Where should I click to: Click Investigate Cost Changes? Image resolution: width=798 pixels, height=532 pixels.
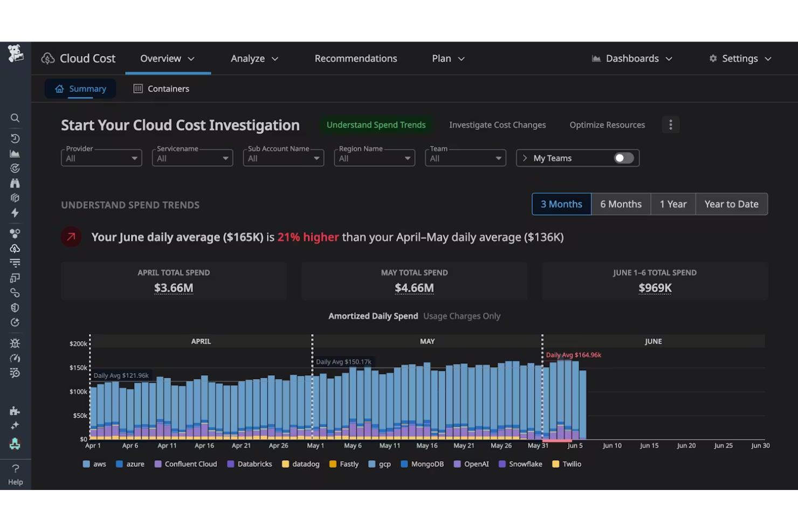point(497,125)
